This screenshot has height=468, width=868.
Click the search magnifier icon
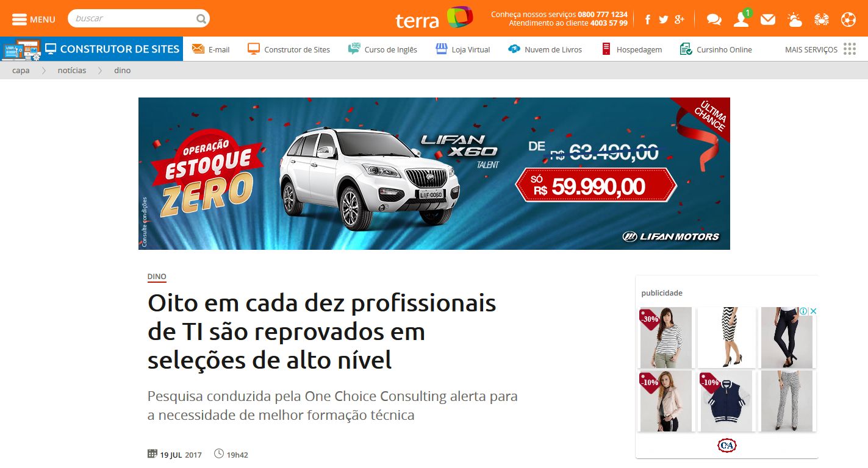pos(201,19)
